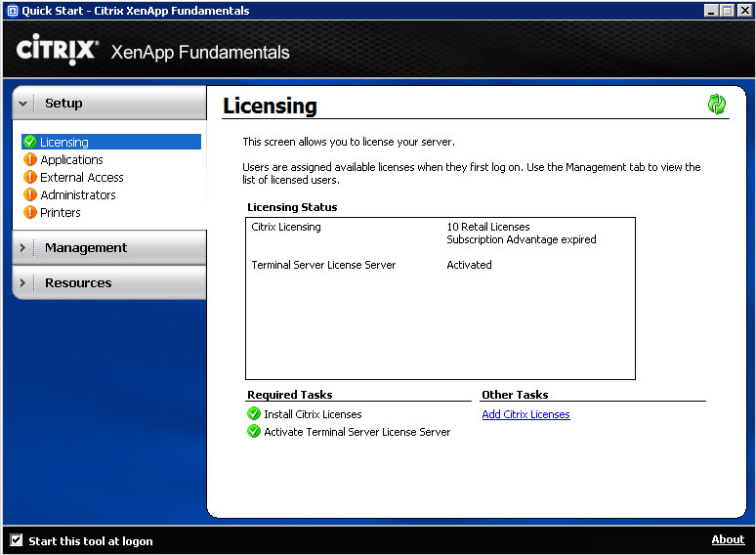The height and width of the screenshot is (555, 756).
Task: Open the Setup panel header
Action: click(110, 104)
